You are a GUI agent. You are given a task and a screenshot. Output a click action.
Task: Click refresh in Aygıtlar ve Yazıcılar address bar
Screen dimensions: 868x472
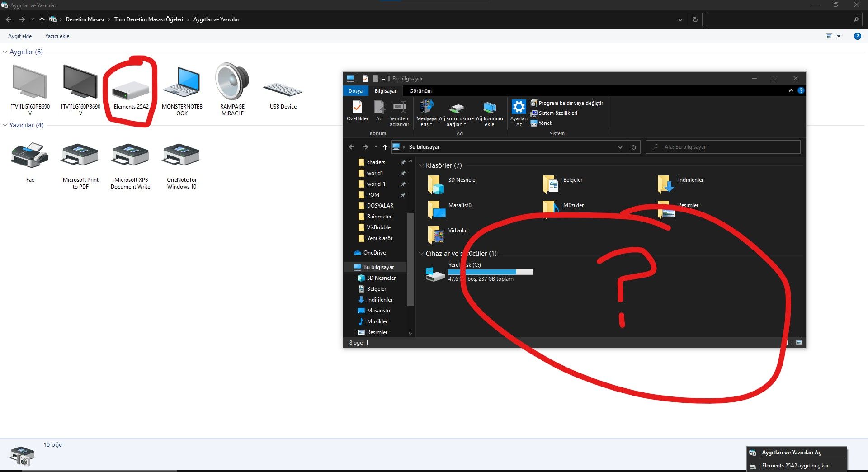point(695,19)
